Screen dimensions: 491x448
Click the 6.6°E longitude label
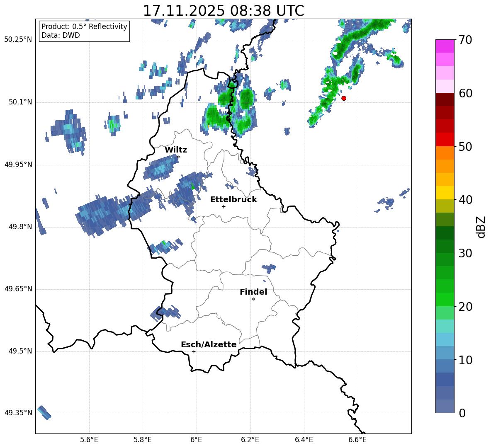(x=357, y=440)
